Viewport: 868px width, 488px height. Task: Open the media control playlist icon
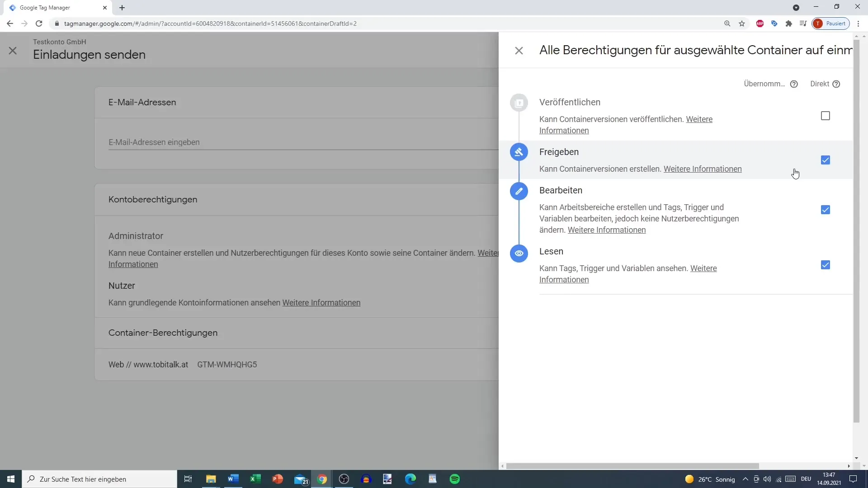[803, 23]
